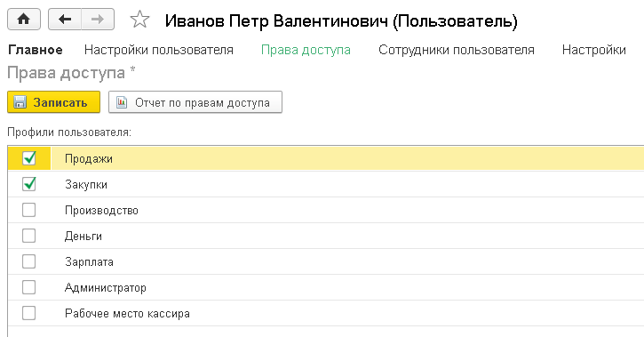
Task: Open the Настройки tab
Action: pos(594,50)
